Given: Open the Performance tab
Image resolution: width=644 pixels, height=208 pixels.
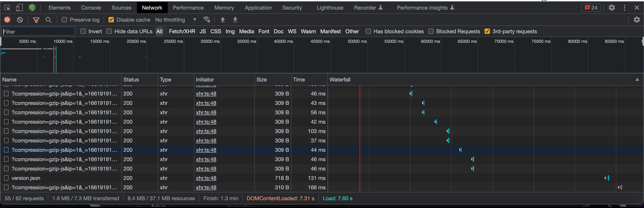Looking at the screenshot, I should point(188,8).
